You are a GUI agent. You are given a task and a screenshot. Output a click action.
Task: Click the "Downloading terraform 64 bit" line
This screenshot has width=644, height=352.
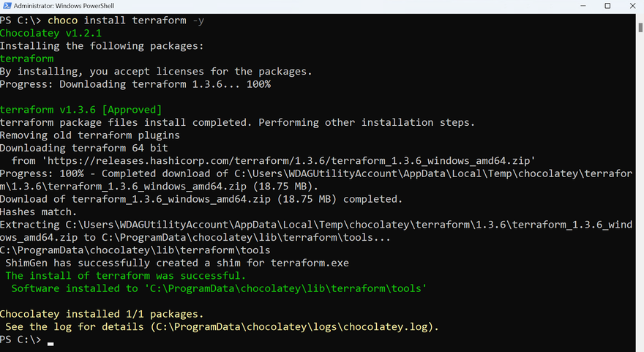(83, 148)
